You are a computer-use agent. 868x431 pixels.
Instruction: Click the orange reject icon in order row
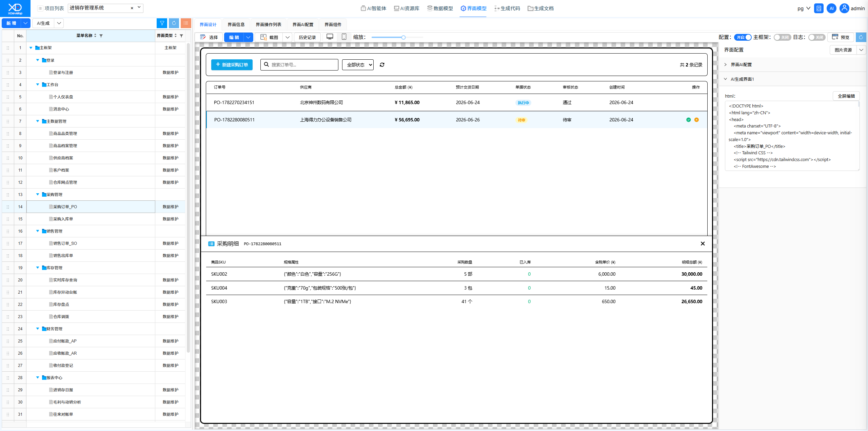click(x=696, y=120)
